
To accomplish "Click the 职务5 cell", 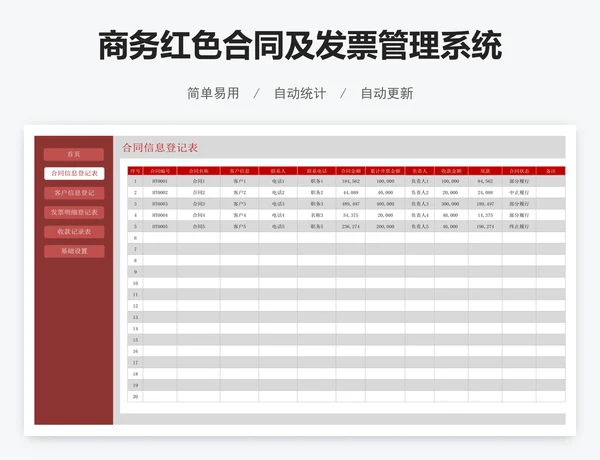I will pyautogui.click(x=317, y=227).
